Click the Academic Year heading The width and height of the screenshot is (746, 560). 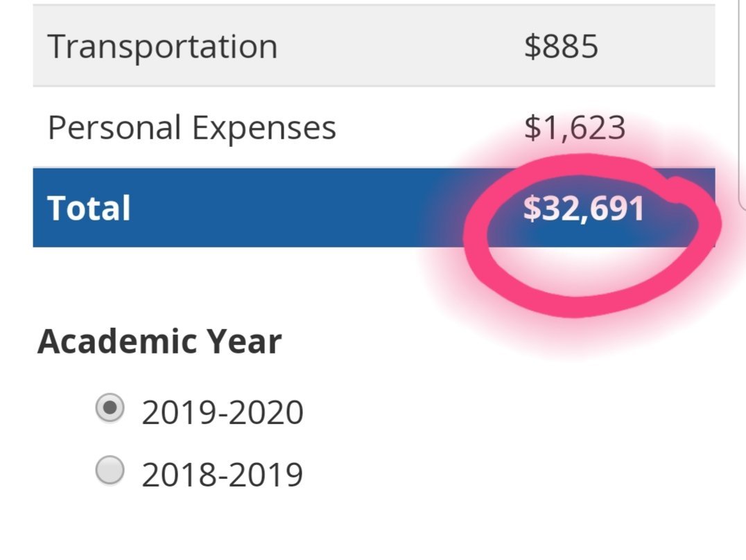[159, 342]
